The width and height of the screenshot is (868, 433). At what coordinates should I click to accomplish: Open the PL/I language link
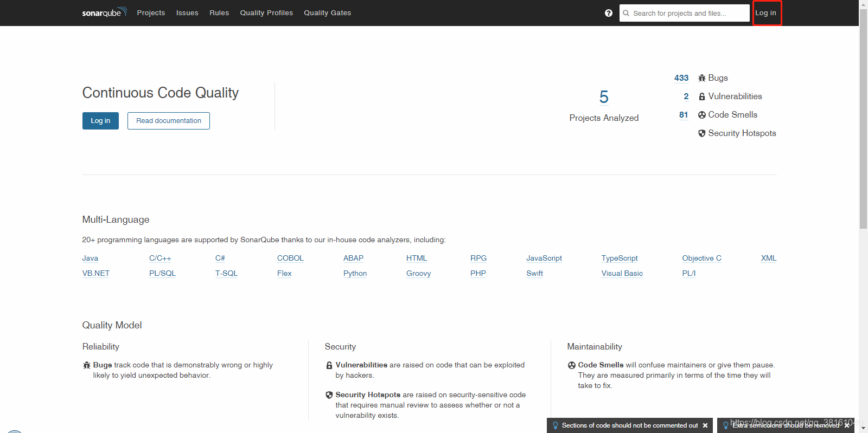point(689,274)
